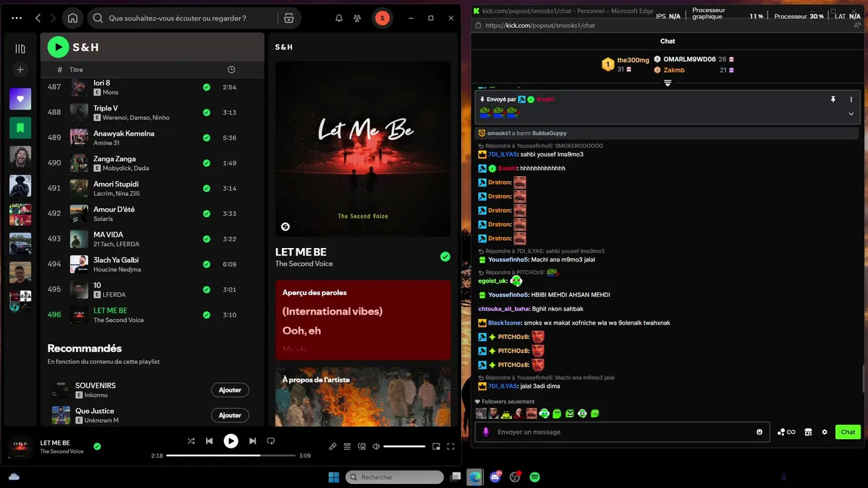Select track Anawyak Kemelna
The width and height of the screenshot is (868, 488).
pos(152,138)
